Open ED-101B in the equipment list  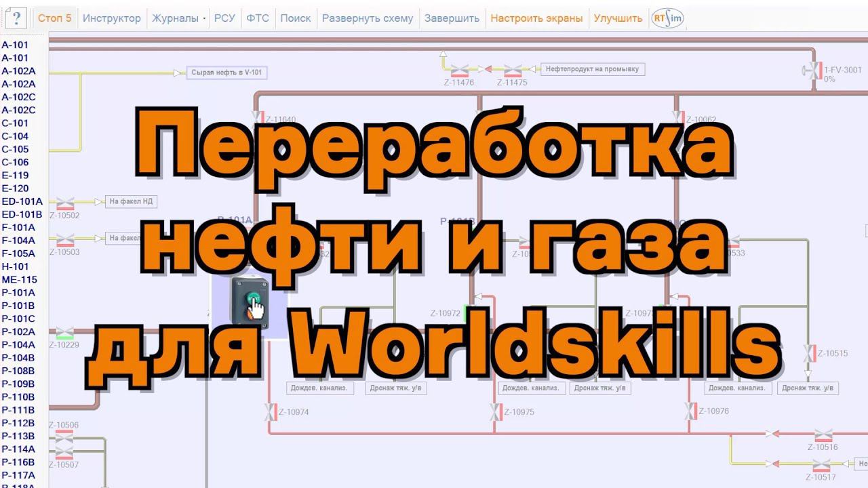pos(22,214)
